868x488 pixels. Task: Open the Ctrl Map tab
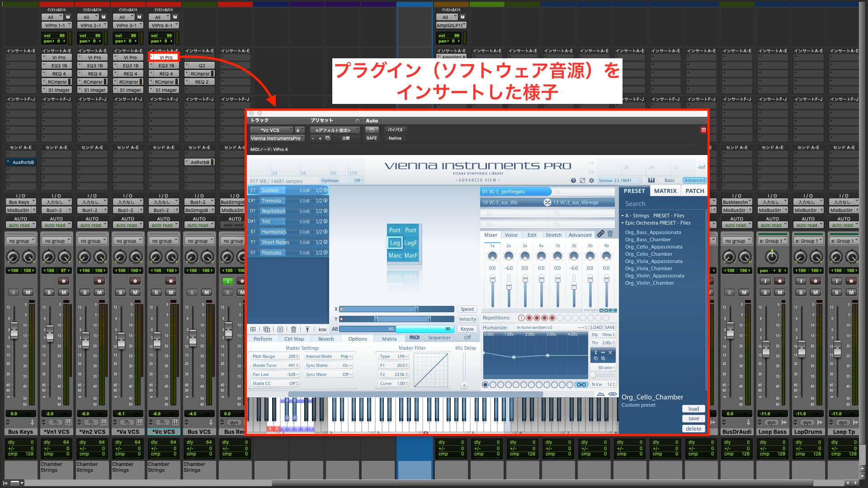point(294,339)
